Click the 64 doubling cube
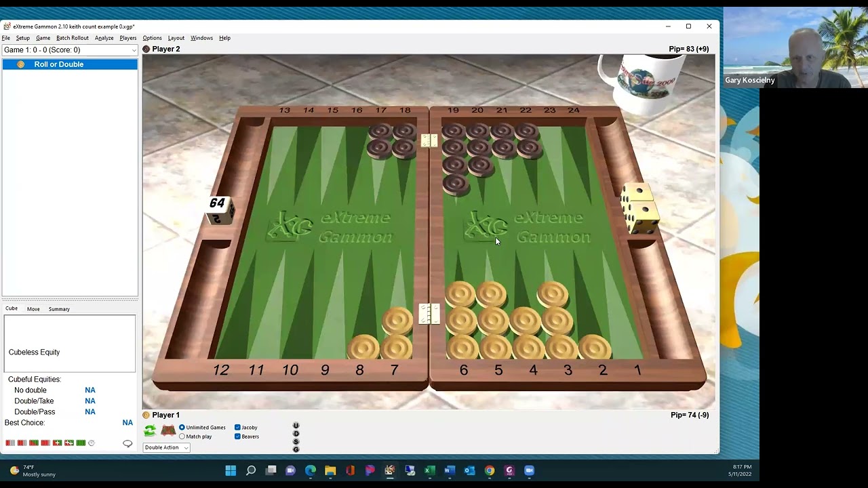This screenshot has width=868, height=488. 219,209
